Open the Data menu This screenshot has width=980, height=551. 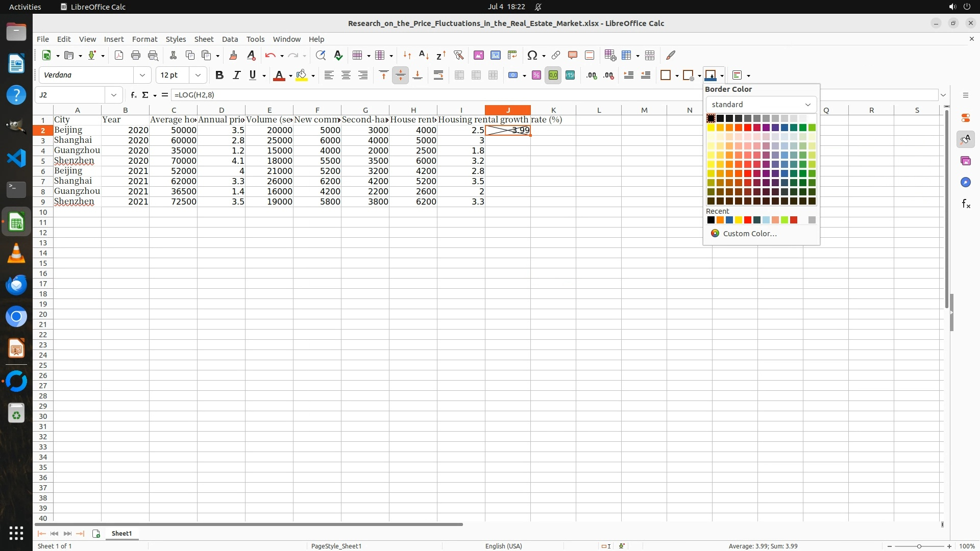(230, 39)
